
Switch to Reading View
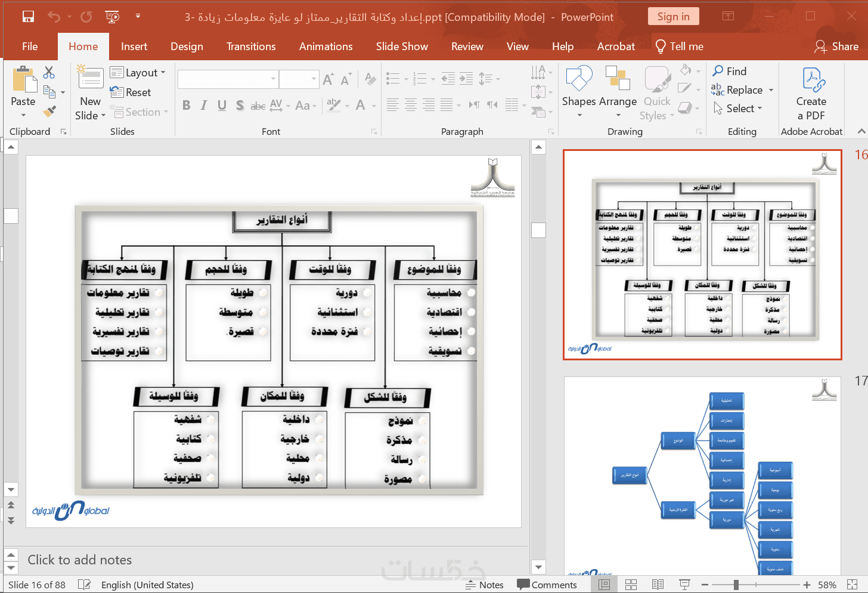coord(658,585)
